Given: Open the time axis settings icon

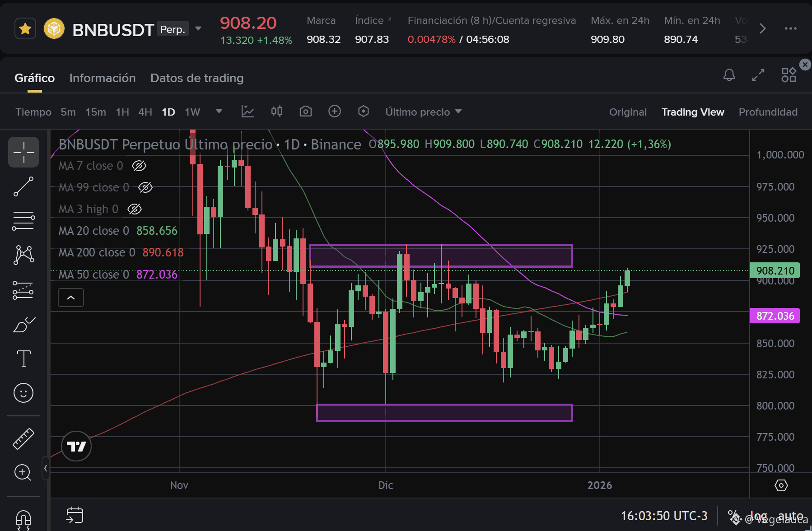Looking at the screenshot, I should [781, 485].
